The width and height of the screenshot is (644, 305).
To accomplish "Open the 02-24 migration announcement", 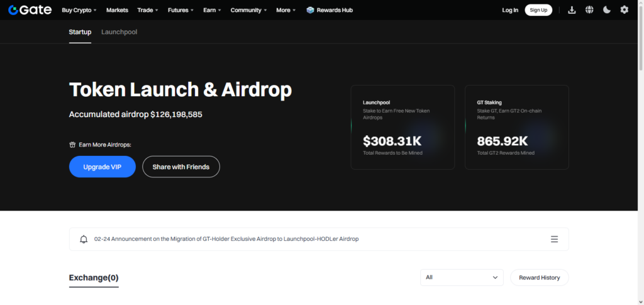I will coord(226,239).
